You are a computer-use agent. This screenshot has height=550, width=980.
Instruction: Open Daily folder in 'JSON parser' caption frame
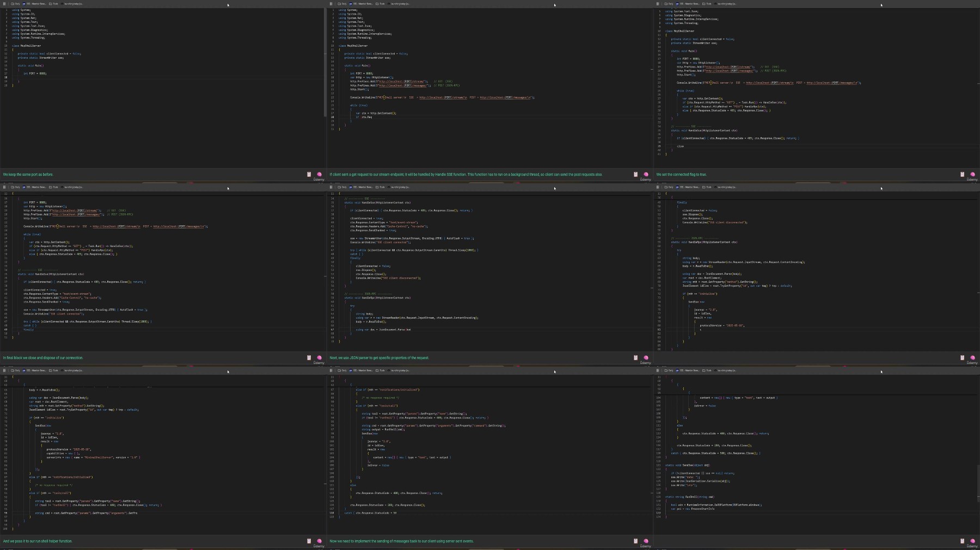tap(342, 187)
